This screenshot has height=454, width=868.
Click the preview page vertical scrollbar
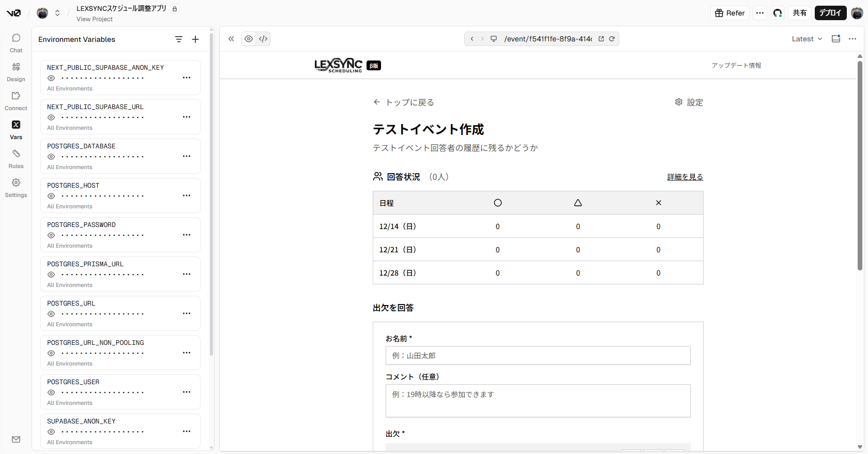click(860, 165)
